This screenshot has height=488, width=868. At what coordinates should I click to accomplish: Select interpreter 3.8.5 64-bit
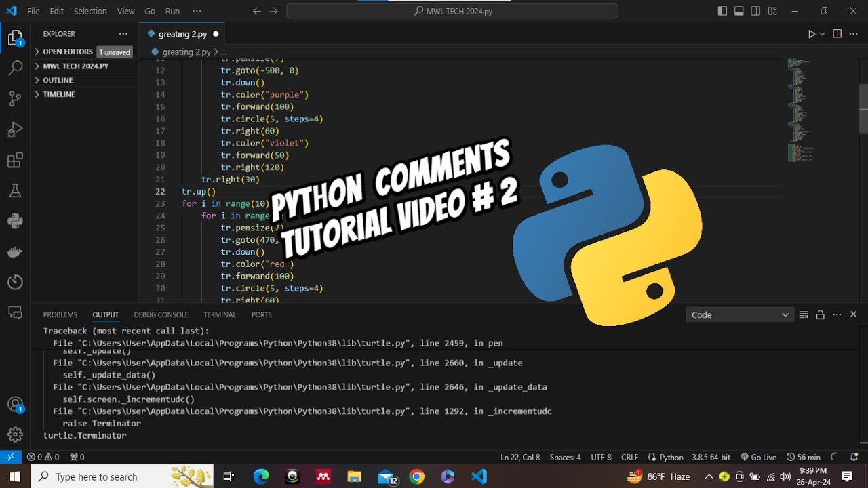[711, 457]
